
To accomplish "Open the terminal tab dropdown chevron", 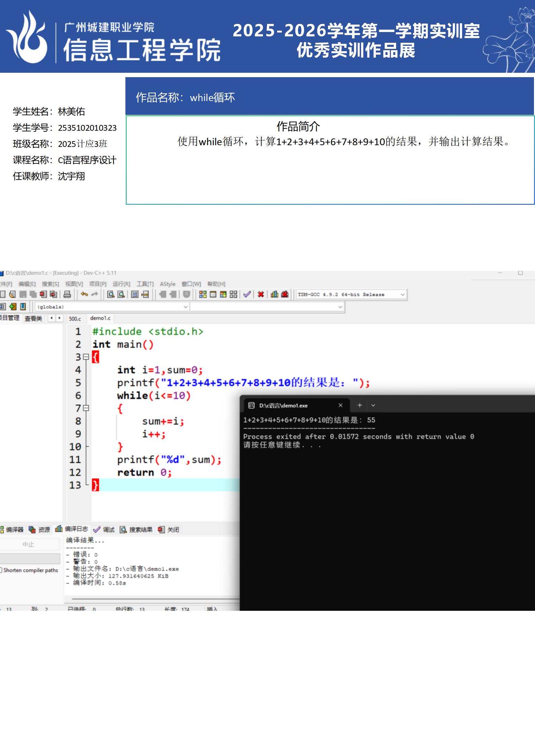I will click(373, 405).
